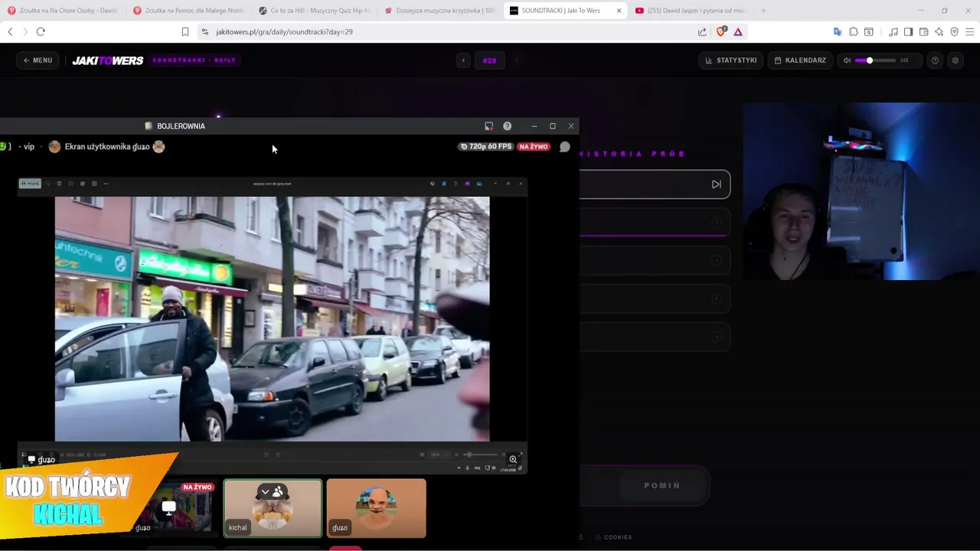Click the zoom magnifier on shared screen

click(x=513, y=460)
